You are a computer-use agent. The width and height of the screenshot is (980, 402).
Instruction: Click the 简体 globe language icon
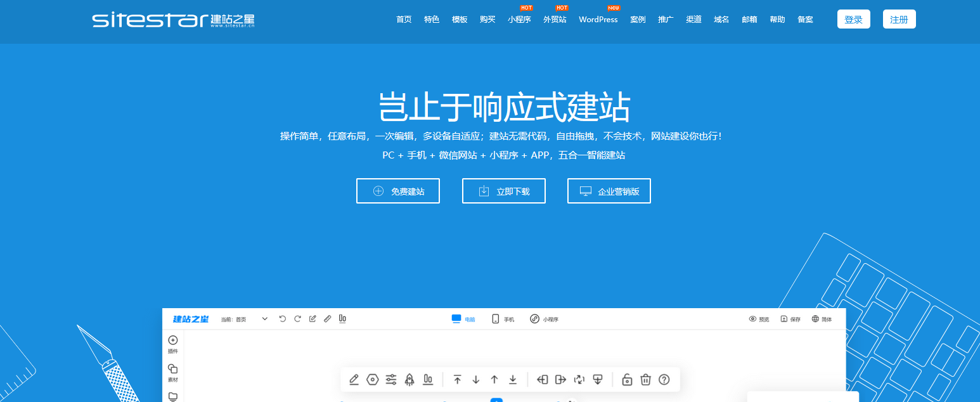point(815,319)
